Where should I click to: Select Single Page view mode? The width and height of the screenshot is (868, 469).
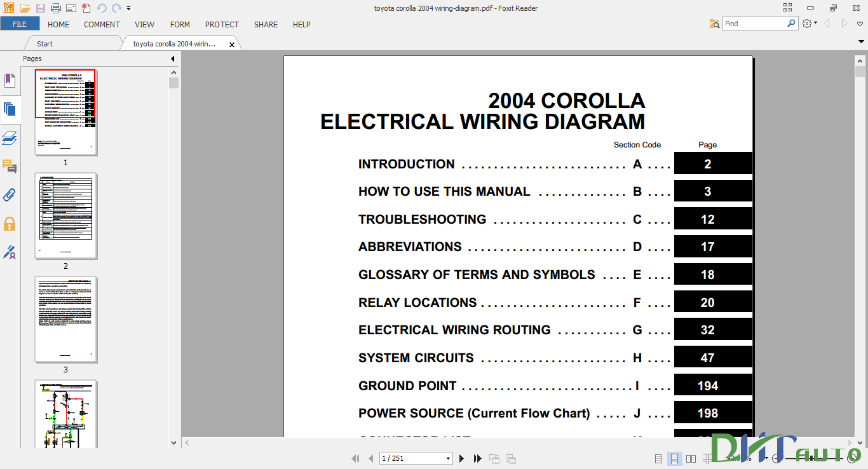pyautogui.click(x=659, y=458)
